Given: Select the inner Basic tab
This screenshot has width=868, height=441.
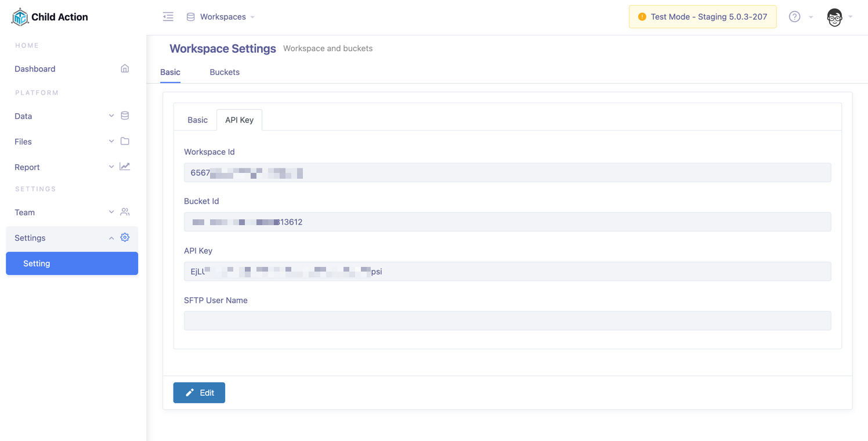Looking at the screenshot, I should click(x=197, y=120).
